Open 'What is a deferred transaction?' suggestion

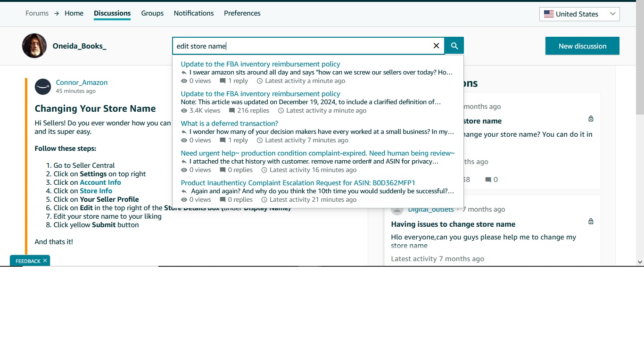click(x=230, y=123)
